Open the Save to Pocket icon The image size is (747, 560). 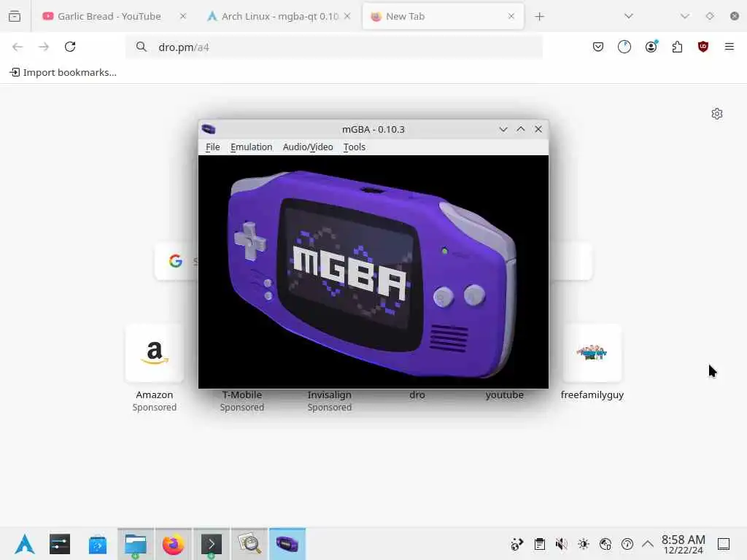[x=598, y=47]
